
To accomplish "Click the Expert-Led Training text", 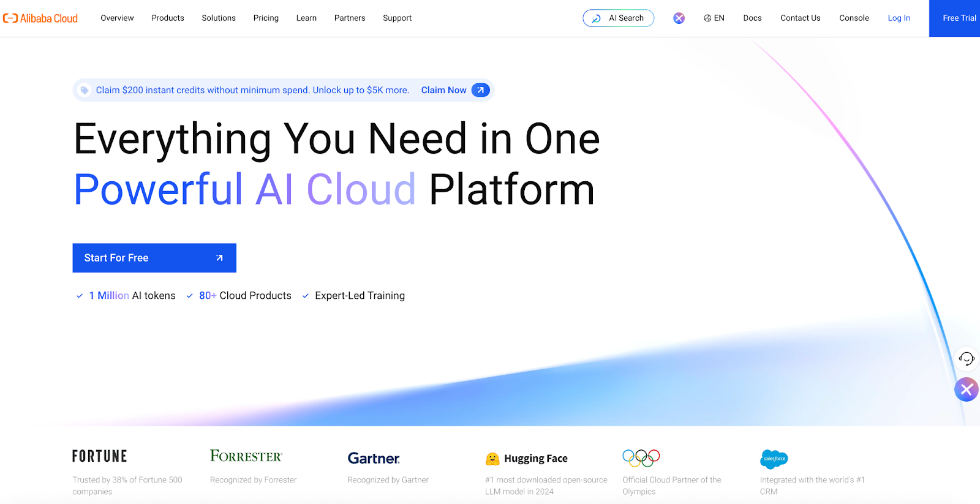I will (x=360, y=296).
